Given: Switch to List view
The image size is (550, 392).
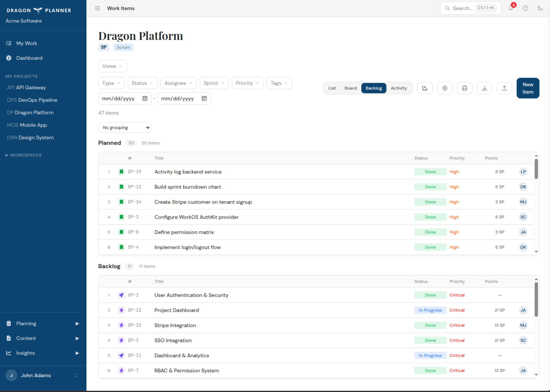Looking at the screenshot, I should coord(332,88).
